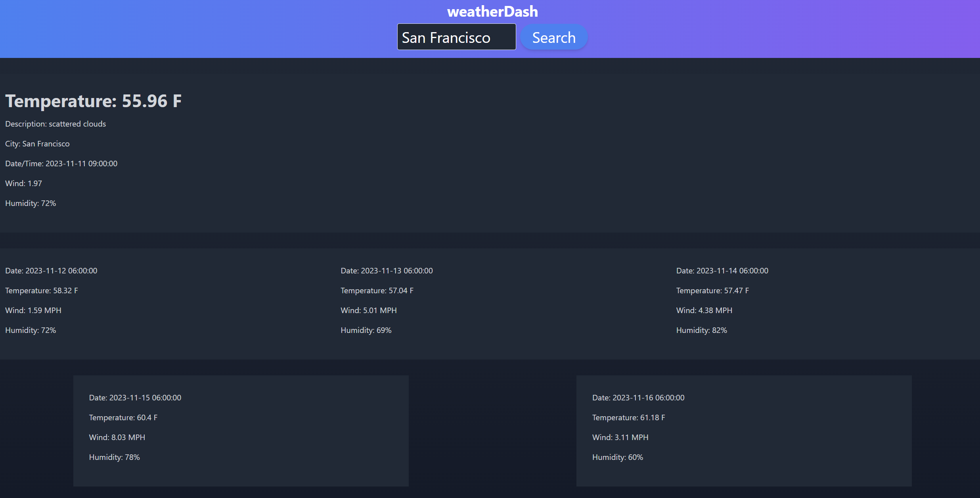Image resolution: width=980 pixels, height=498 pixels.
Task: Click Humidity: 82% forecast entry
Action: [701, 330]
